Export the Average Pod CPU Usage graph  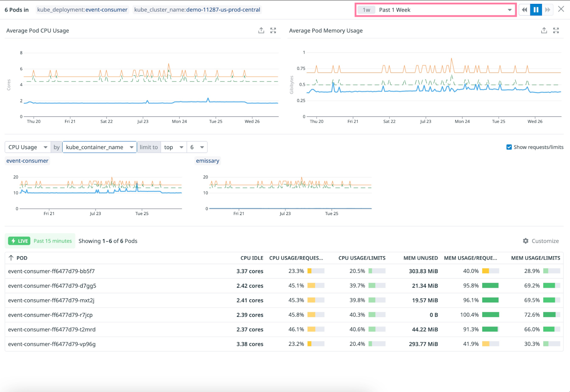[261, 31]
